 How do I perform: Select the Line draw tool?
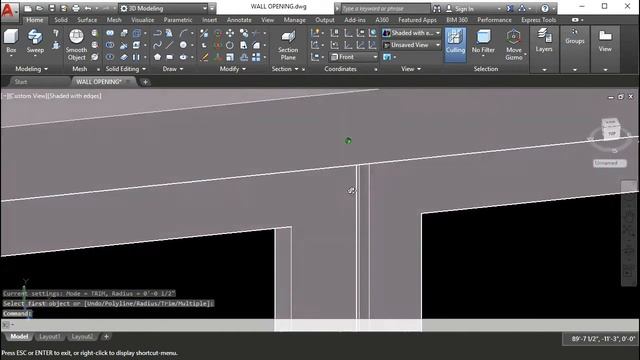[x=169, y=45]
